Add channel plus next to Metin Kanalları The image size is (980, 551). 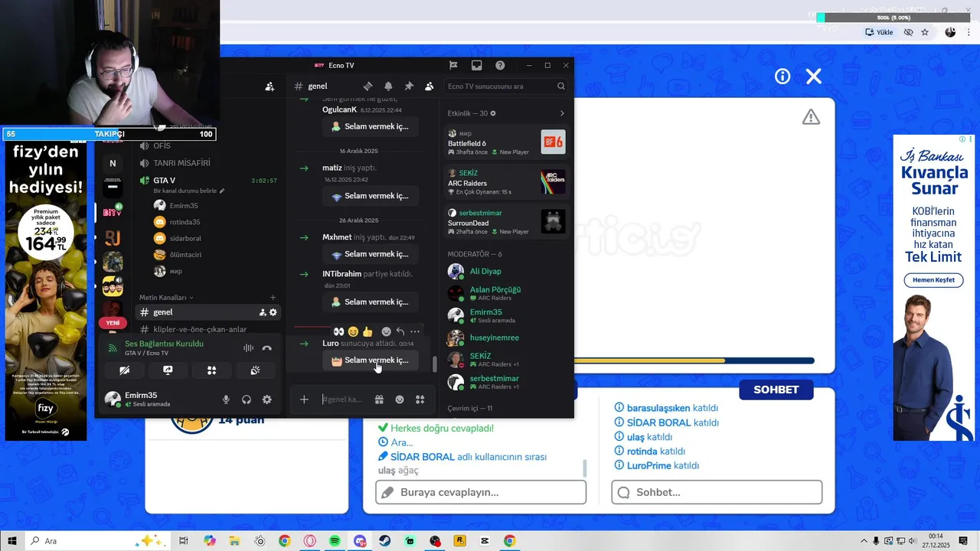tap(273, 297)
